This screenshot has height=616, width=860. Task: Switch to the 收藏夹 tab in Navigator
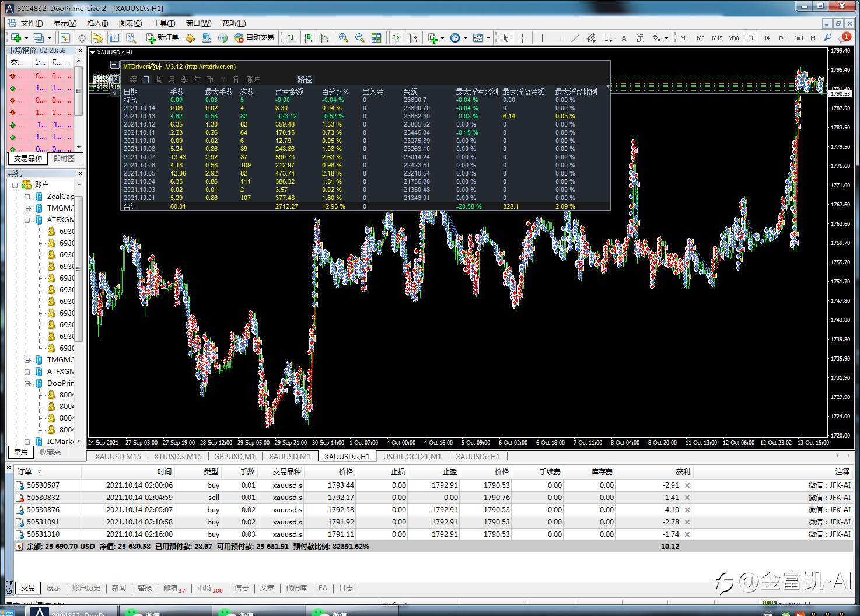pyautogui.click(x=50, y=452)
